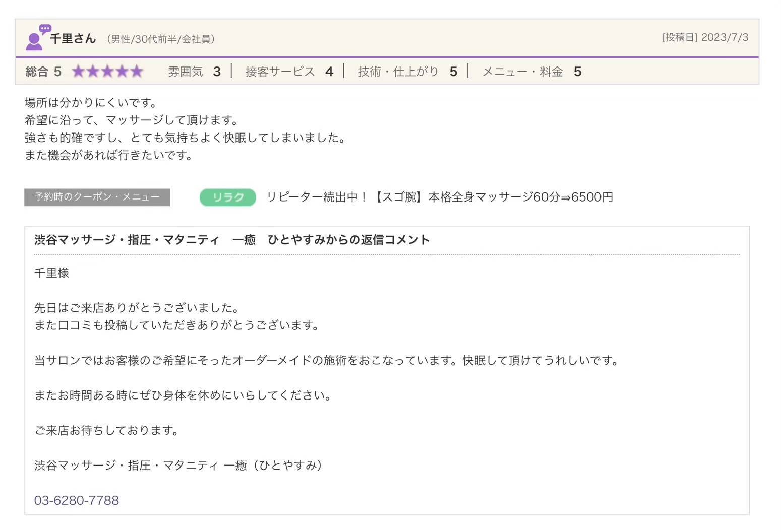Select reviewer info (男性/30代前半/会社員)

[161, 39]
